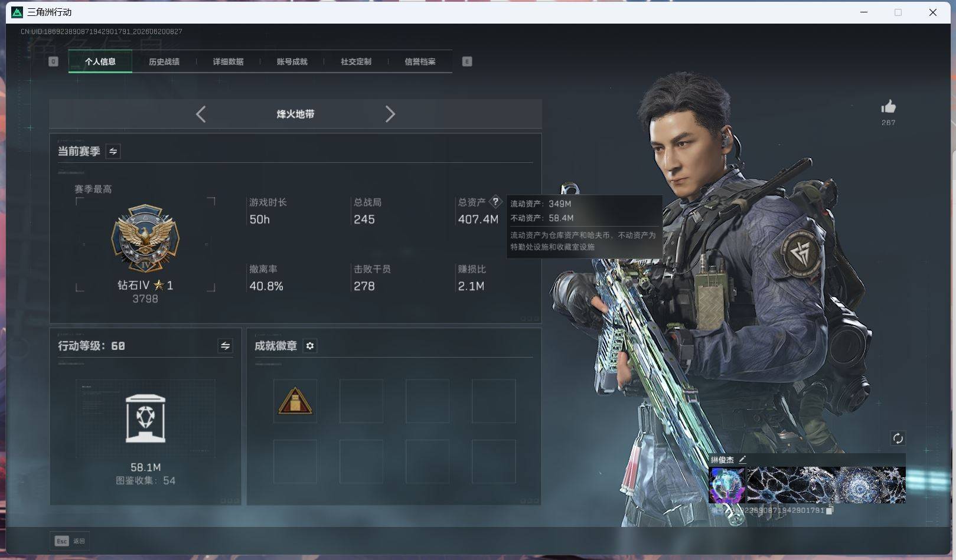
Task: Click the 流动资产: 349M tooltip line
Action: [x=541, y=204]
